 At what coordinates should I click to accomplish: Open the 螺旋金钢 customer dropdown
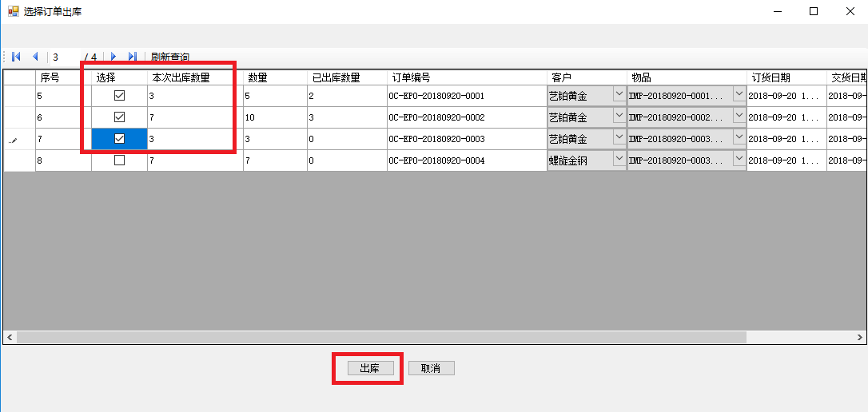619,159
